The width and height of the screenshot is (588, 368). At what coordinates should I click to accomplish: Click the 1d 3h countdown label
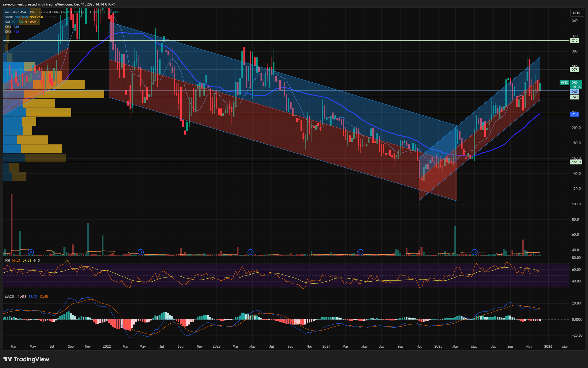click(576, 87)
